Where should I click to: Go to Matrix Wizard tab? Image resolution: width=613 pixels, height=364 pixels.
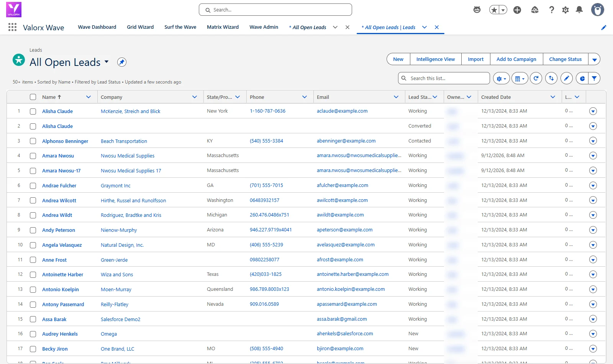[x=223, y=27]
